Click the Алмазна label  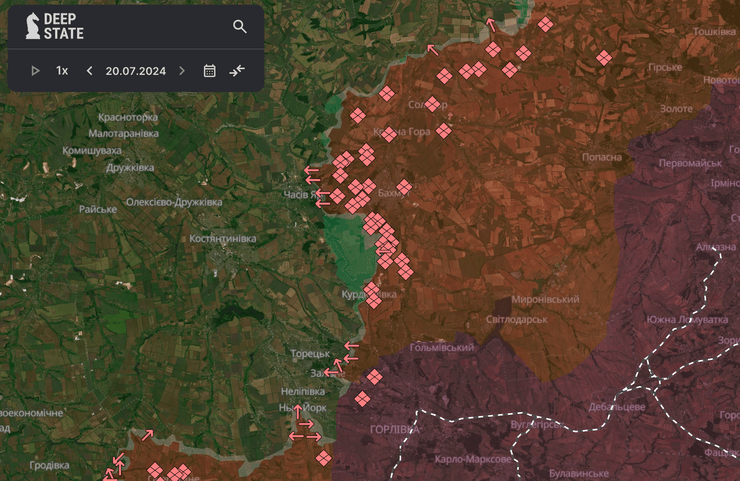coord(716,247)
